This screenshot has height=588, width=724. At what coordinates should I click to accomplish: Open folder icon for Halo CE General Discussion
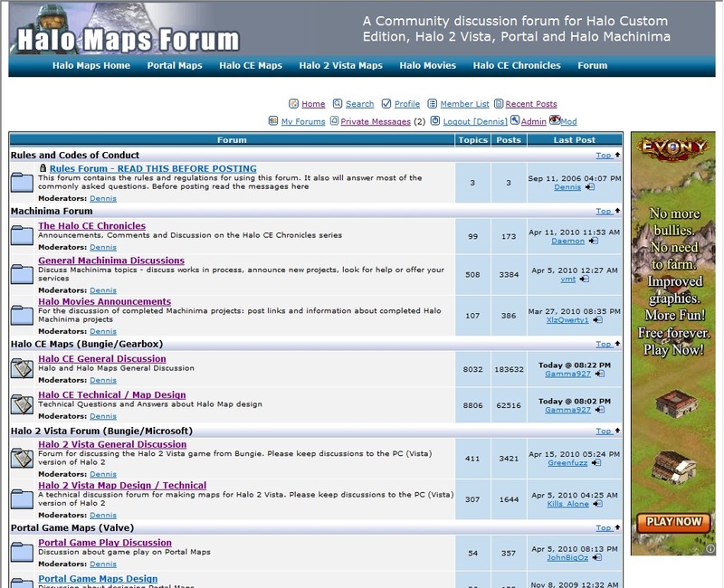[22, 369]
